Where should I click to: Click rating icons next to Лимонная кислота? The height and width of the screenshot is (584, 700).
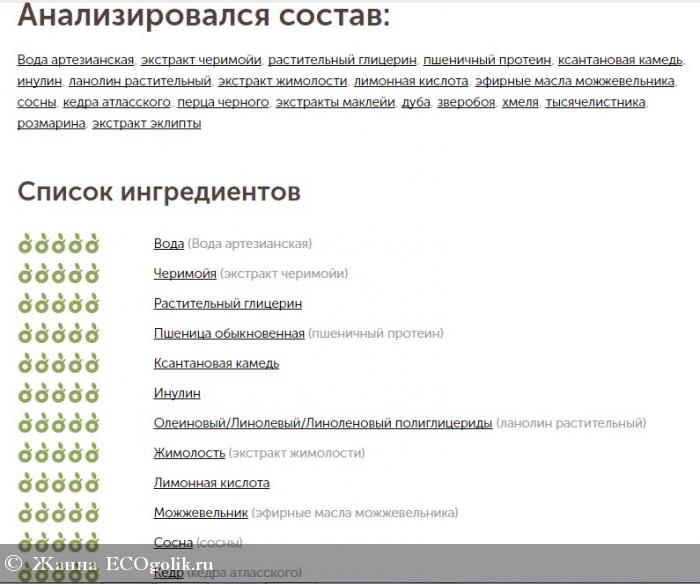58,483
